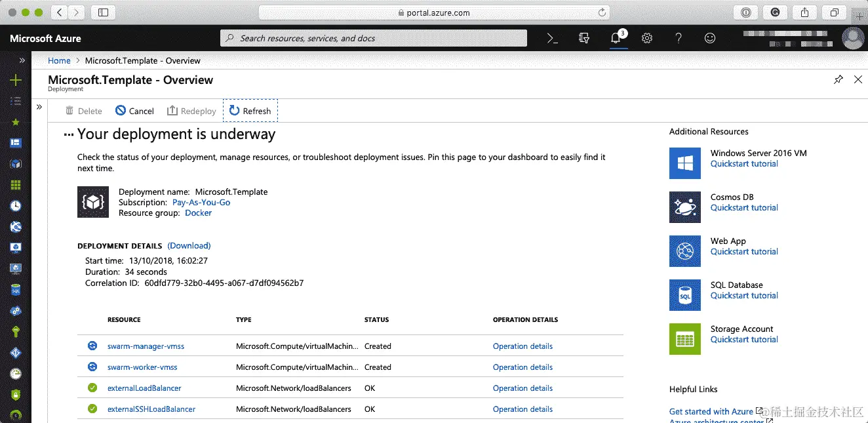
Task: Open externalLoadBalancer resource
Action: click(x=144, y=388)
